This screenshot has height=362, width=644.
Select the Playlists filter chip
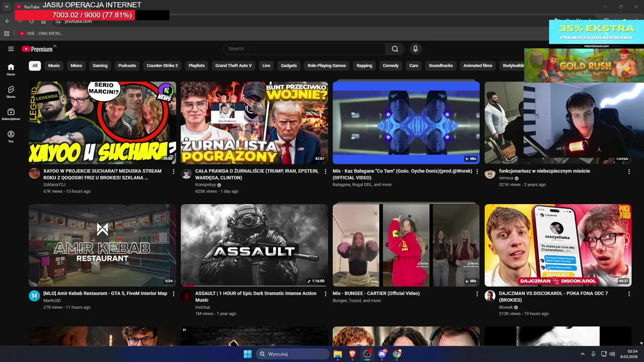pyautogui.click(x=197, y=65)
